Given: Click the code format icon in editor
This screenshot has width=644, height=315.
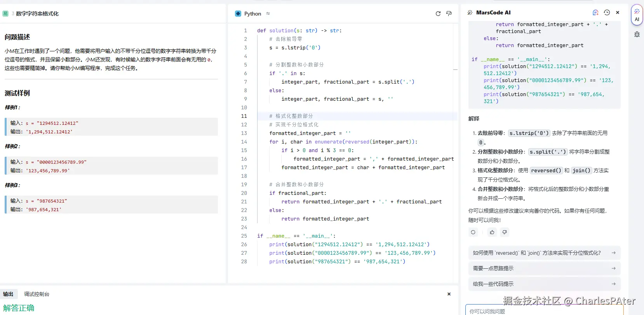Looking at the screenshot, I should click(x=449, y=14).
